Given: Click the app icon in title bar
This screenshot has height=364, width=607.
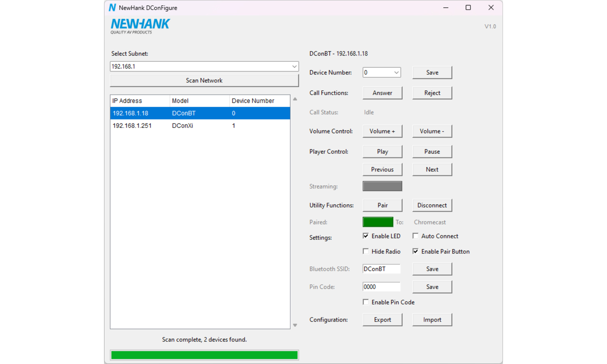Looking at the screenshot, I should pos(112,8).
